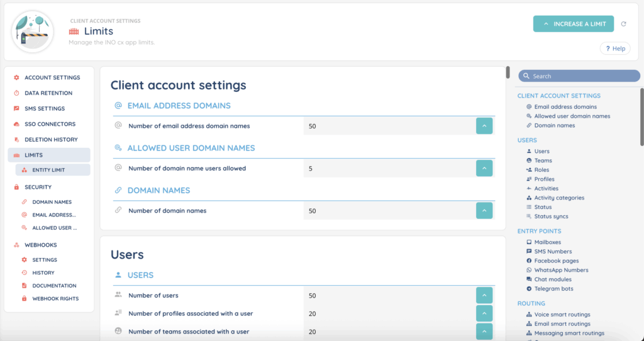Open the SMS Settings menu item
The image size is (644, 341).
pyautogui.click(x=44, y=108)
